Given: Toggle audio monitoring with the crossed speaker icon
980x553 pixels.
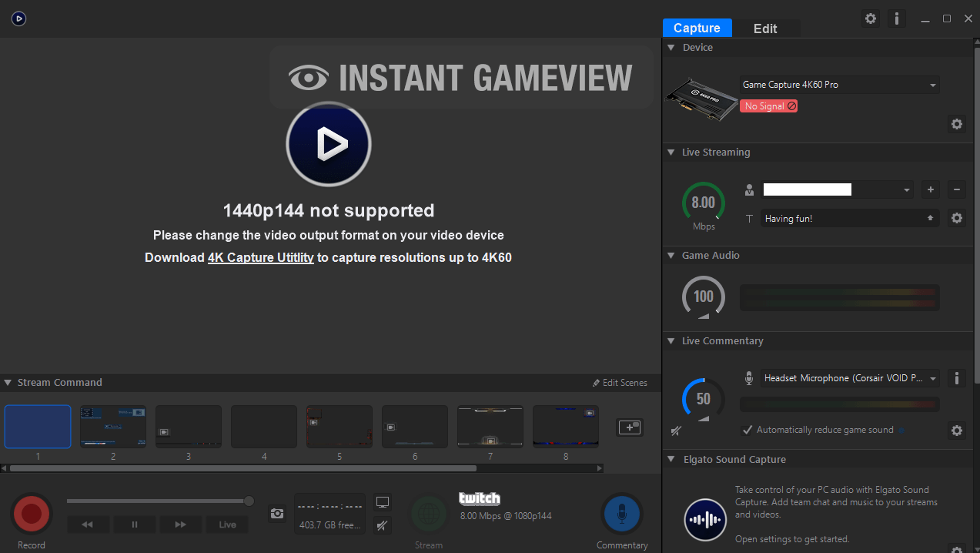Looking at the screenshot, I should 383,525.
